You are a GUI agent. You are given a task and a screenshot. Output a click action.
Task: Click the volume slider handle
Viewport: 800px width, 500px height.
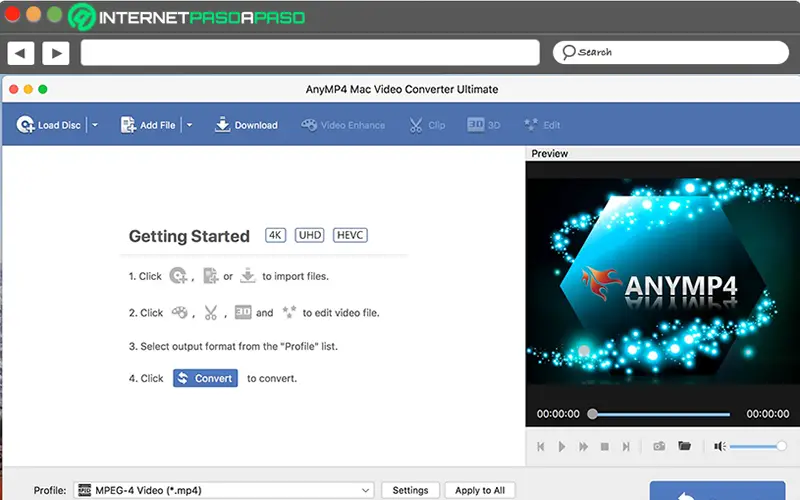pyautogui.click(x=781, y=446)
